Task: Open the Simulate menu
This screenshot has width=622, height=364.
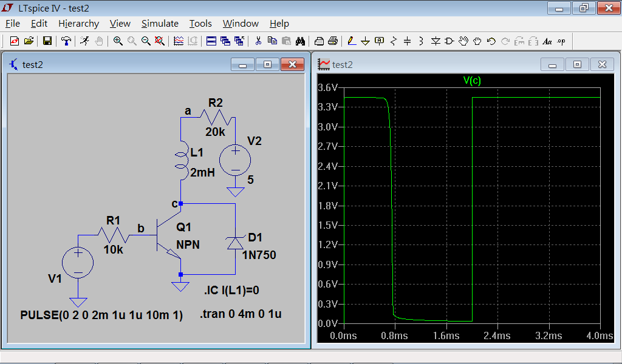Action: click(160, 24)
